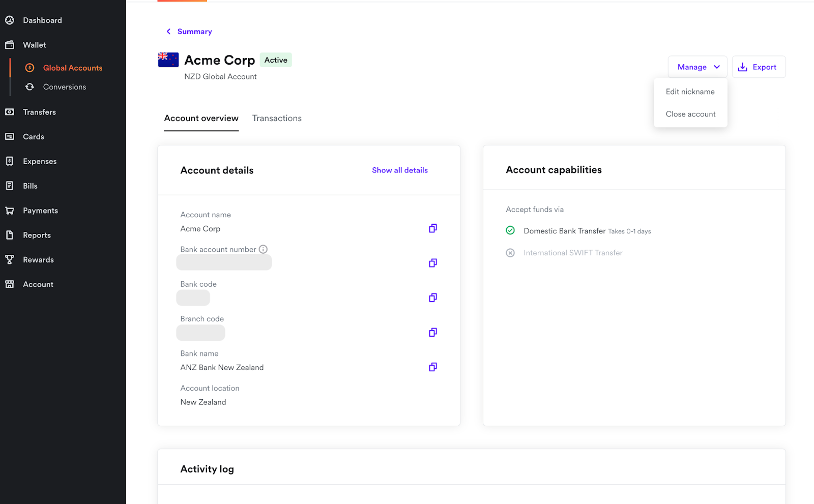Viewport: 814px width, 504px height.
Task: Collapse the Wallet section in sidebar
Action: pos(34,45)
